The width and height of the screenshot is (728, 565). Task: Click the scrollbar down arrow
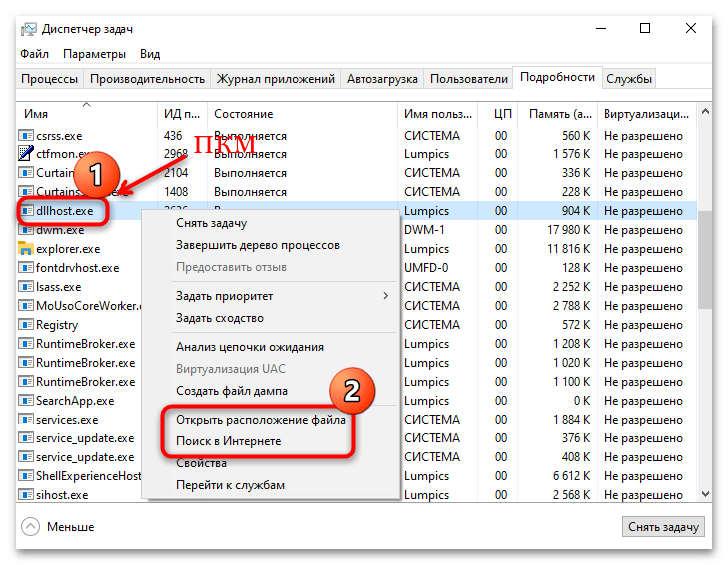705,494
